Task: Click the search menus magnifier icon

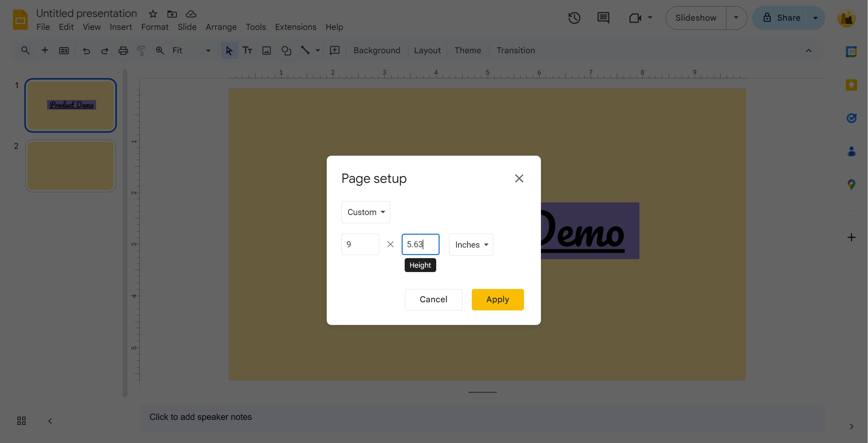Action: pyautogui.click(x=25, y=51)
